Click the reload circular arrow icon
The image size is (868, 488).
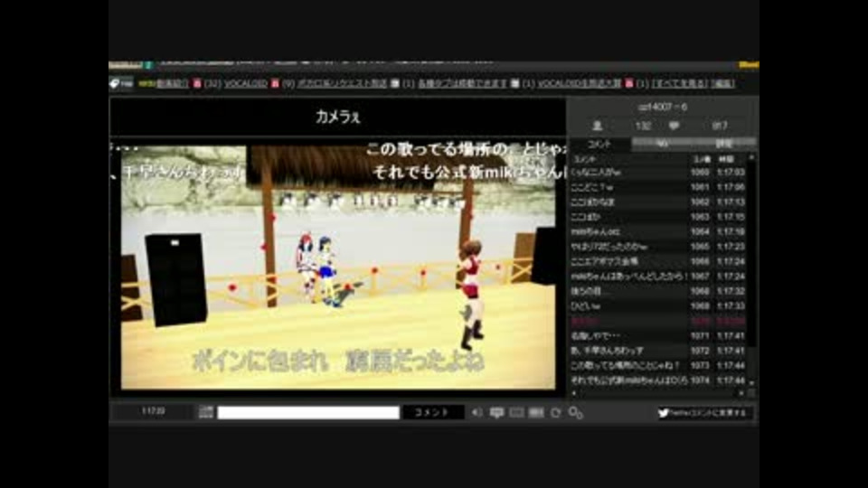coord(556,413)
